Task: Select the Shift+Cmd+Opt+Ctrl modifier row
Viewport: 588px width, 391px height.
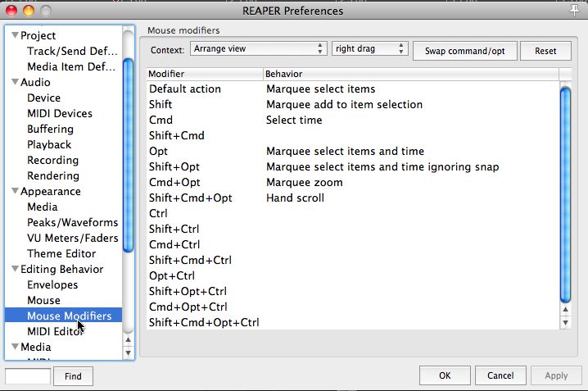Action: (x=353, y=322)
